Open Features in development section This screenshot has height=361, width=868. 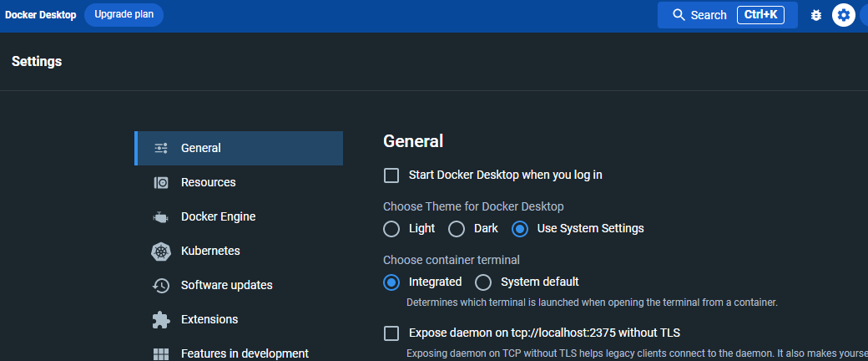pyautogui.click(x=239, y=353)
